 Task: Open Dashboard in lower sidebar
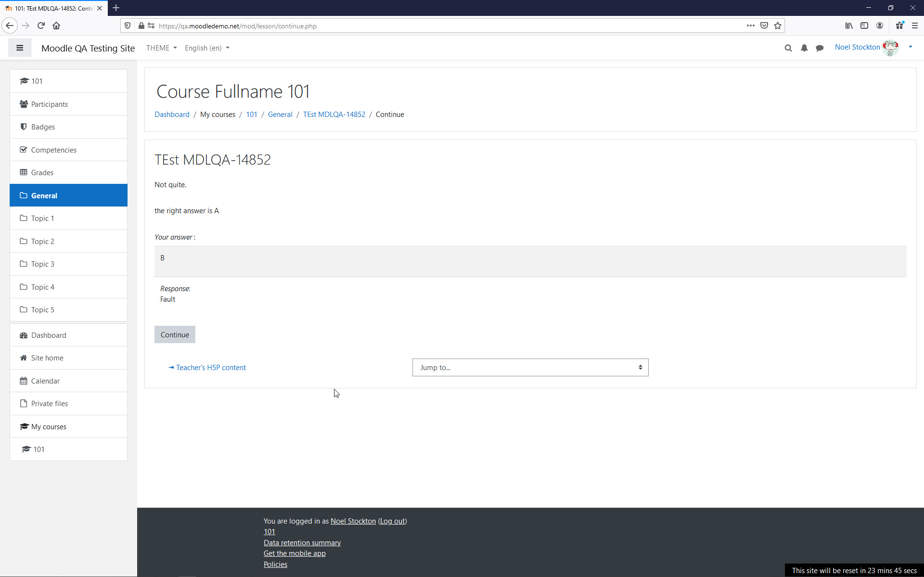pos(68,335)
